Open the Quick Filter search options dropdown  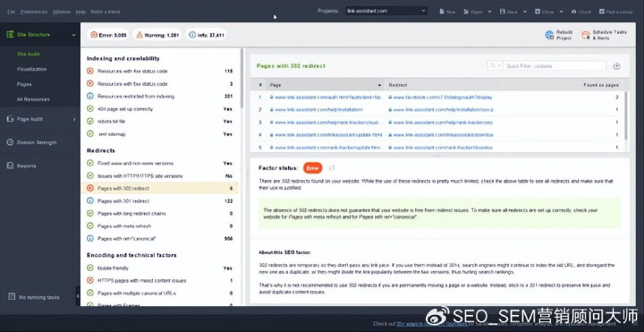495,66
